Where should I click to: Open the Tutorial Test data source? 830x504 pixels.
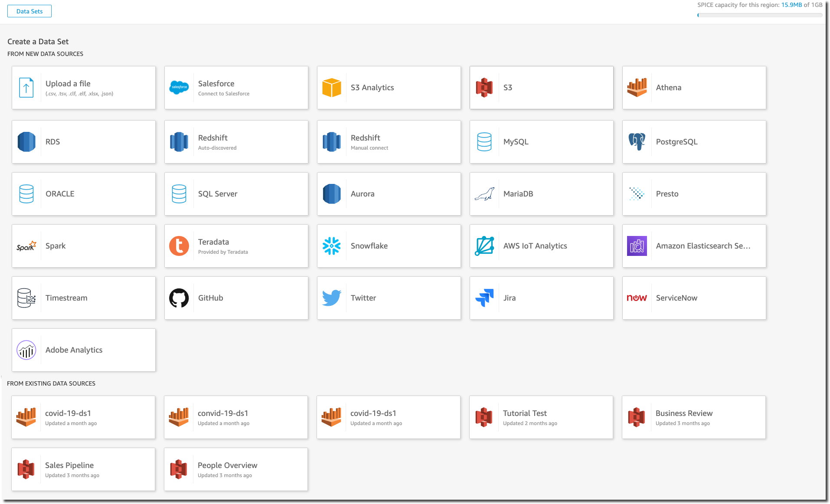541,417
